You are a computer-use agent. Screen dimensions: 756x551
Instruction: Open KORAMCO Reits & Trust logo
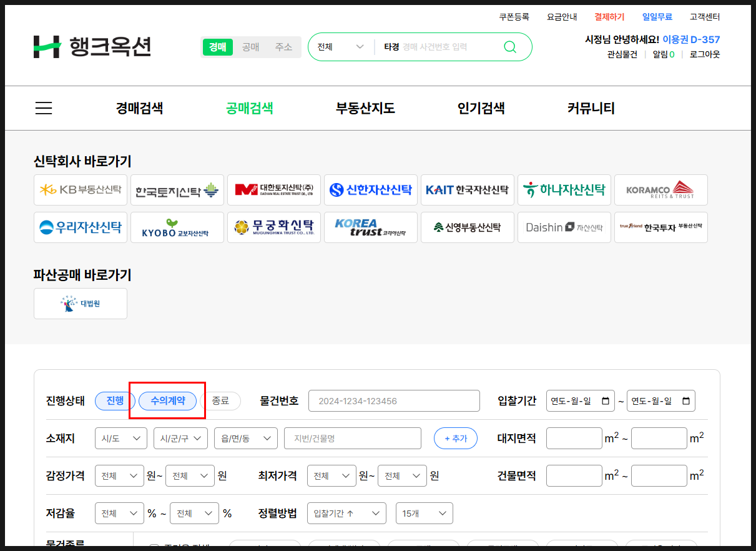[x=661, y=190]
